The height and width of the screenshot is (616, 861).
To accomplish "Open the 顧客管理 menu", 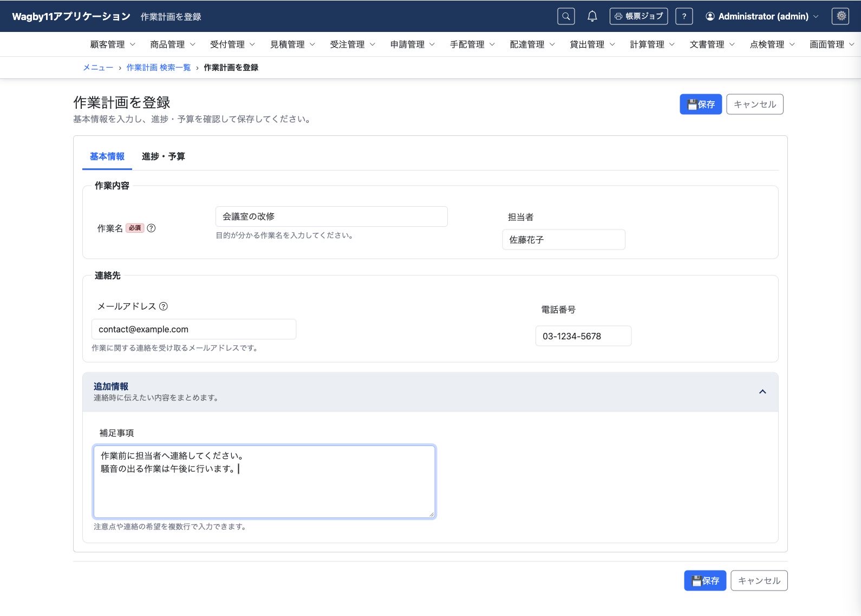I will click(x=113, y=44).
